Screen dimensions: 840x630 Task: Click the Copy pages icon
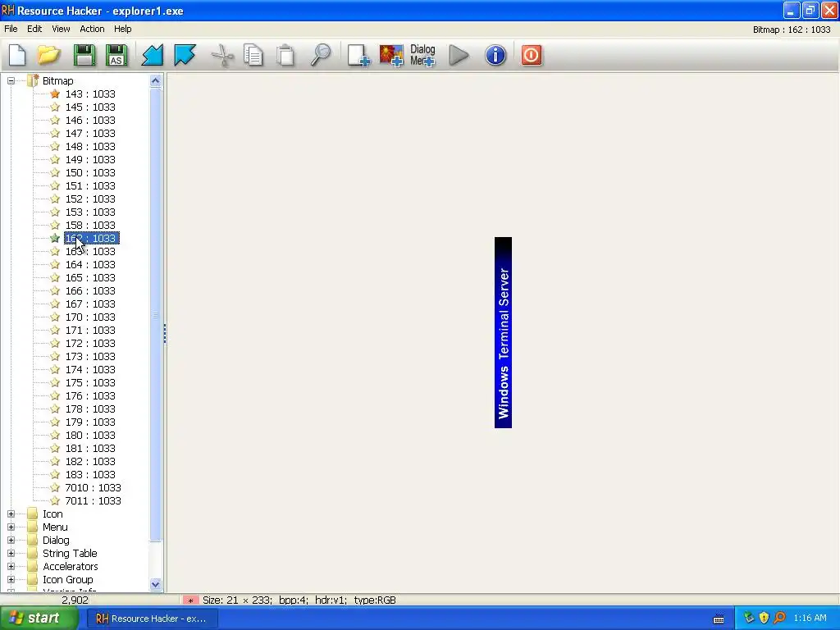point(253,55)
